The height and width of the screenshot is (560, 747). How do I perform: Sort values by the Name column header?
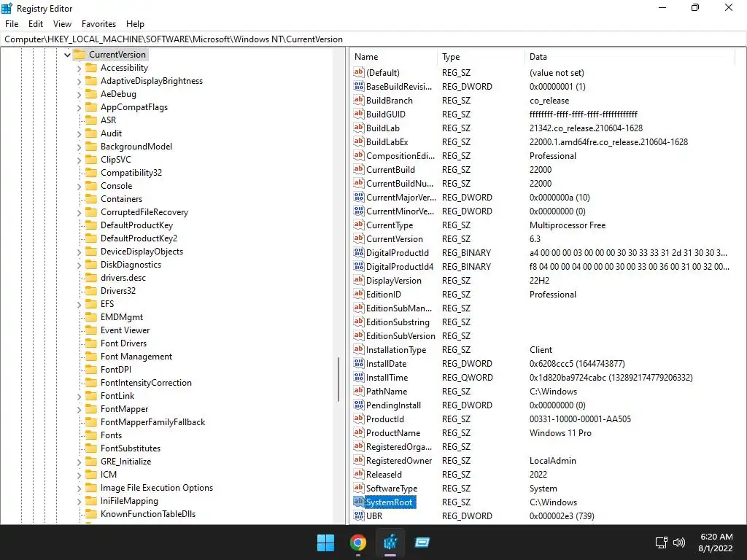point(394,57)
